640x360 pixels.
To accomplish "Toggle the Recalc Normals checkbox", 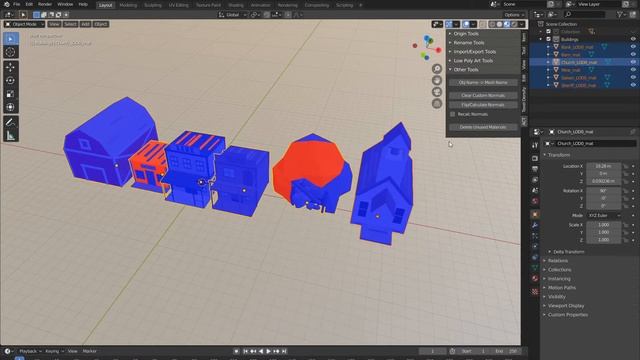I will (453, 114).
